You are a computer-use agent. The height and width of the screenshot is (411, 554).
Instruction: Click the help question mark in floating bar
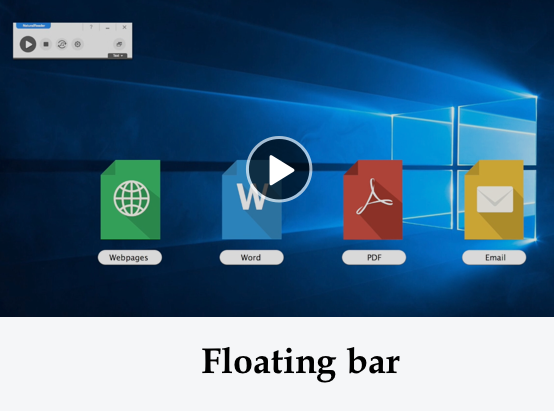[x=91, y=27]
